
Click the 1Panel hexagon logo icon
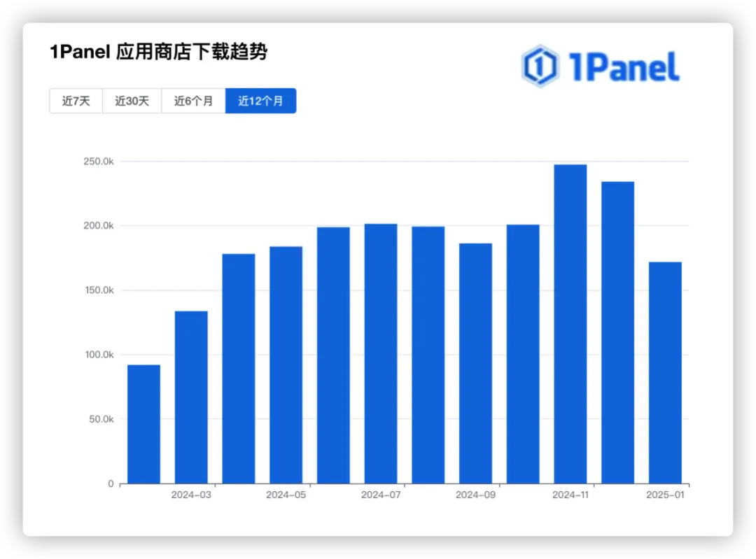click(x=540, y=66)
